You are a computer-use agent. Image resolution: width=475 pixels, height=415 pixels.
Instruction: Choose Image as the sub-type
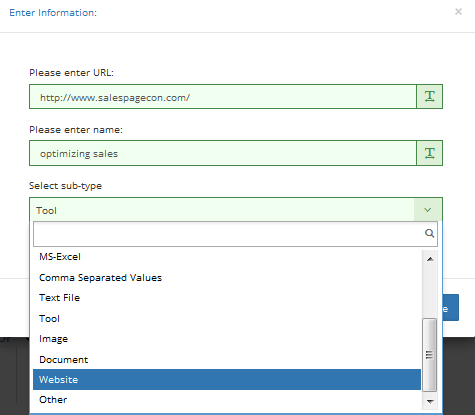pos(227,339)
